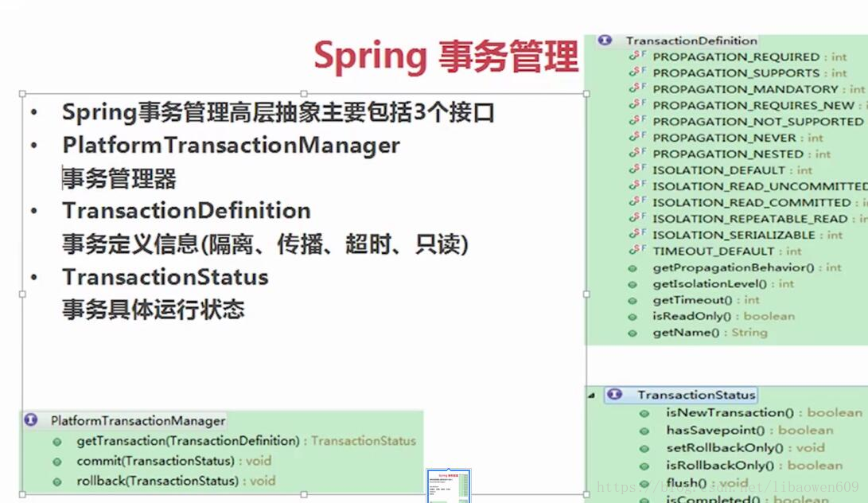The image size is (868, 503).
Task: Click the commit(TransactionStatus) method icon
Action: [57, 462]
